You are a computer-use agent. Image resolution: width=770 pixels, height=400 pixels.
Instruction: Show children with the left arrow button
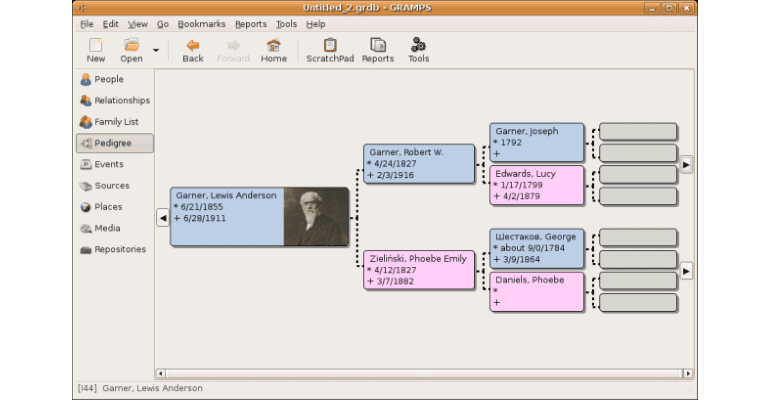(x=162, y=217)
